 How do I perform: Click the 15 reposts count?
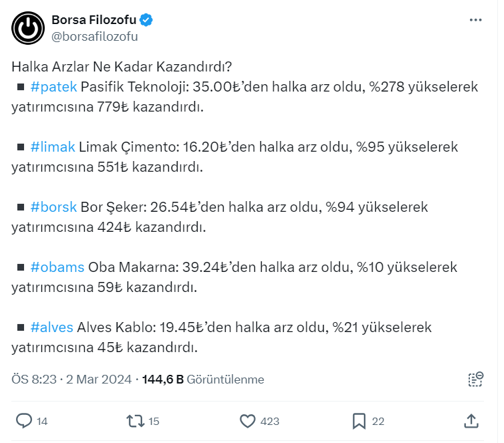tap(154, 421)
